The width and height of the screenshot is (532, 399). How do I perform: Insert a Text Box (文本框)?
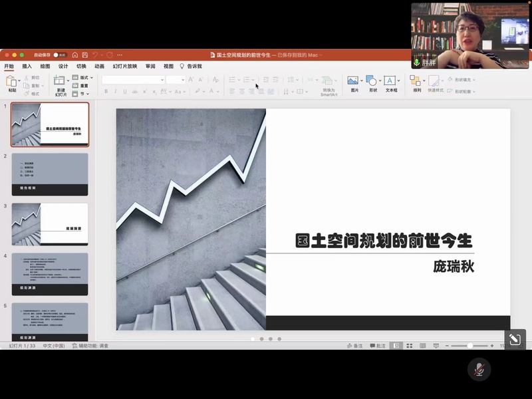pos(390,81)
